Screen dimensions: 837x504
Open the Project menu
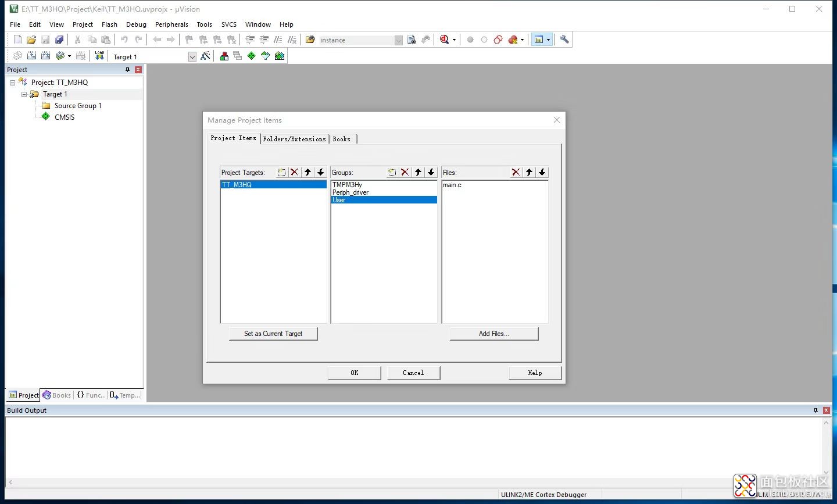[x=83, y=24]
